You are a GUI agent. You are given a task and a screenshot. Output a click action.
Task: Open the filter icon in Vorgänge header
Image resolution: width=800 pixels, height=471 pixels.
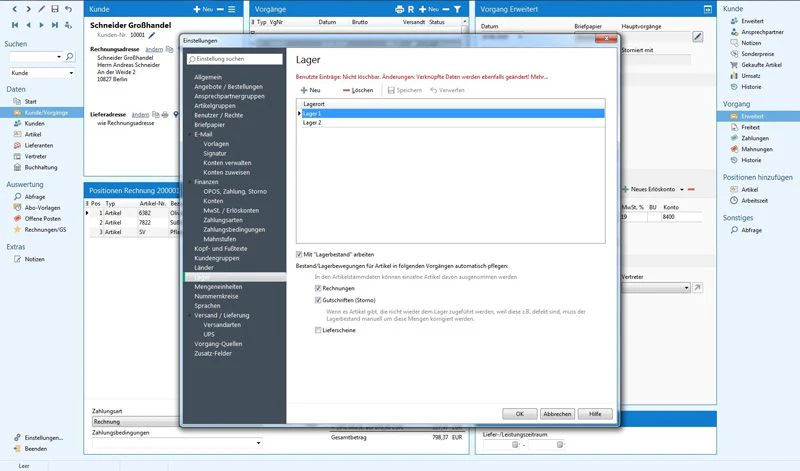click(x=457, y=9)
